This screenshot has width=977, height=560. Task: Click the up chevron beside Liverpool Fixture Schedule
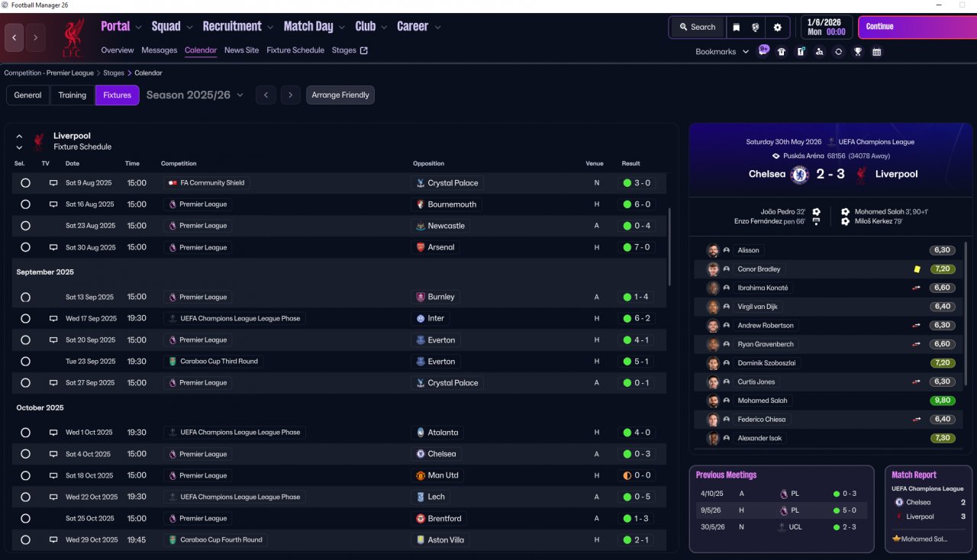[19, 137]
